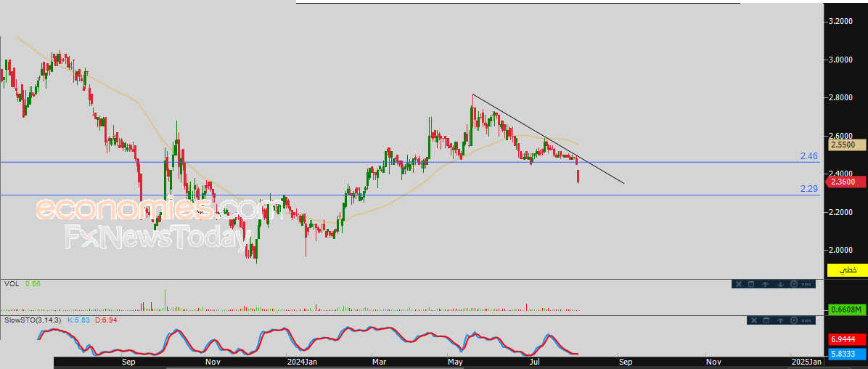Click the 2.2000 price axis label

pos(840,212)
